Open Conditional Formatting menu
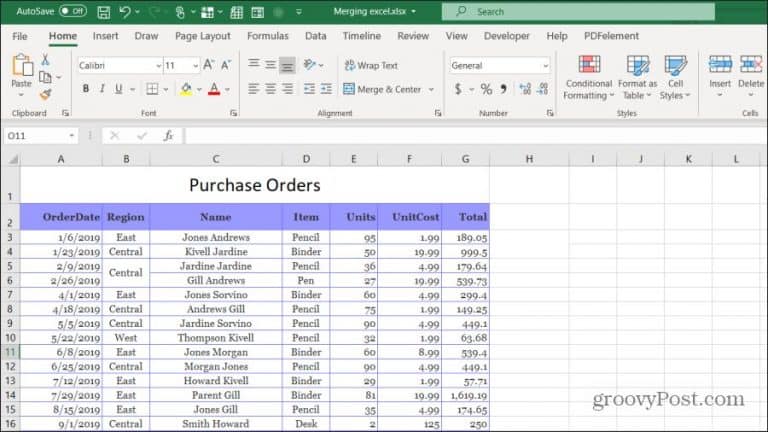768x432 pixels. (x=588, y=77)
